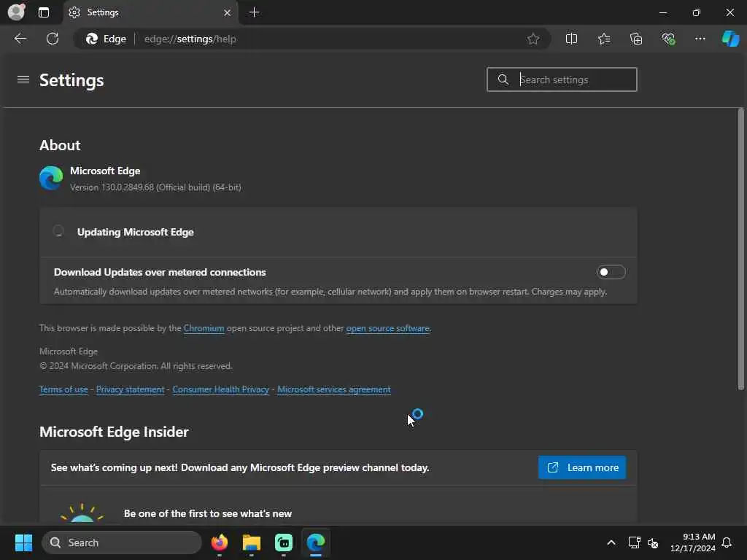Viewport: 747px width, 560px height.
Task: Open Collections icon
Action: coord(636,39)
